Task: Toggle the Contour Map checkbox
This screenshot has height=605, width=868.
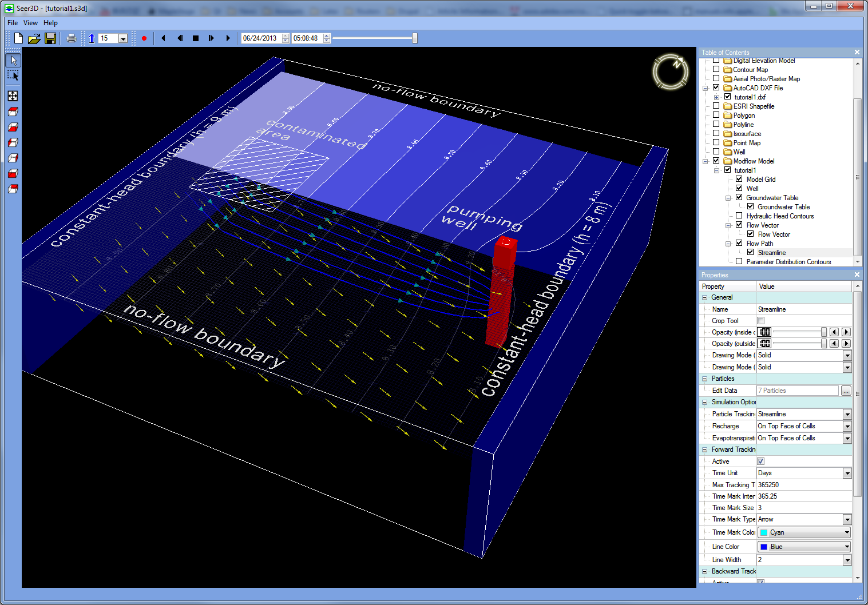Action: (716, 69)
